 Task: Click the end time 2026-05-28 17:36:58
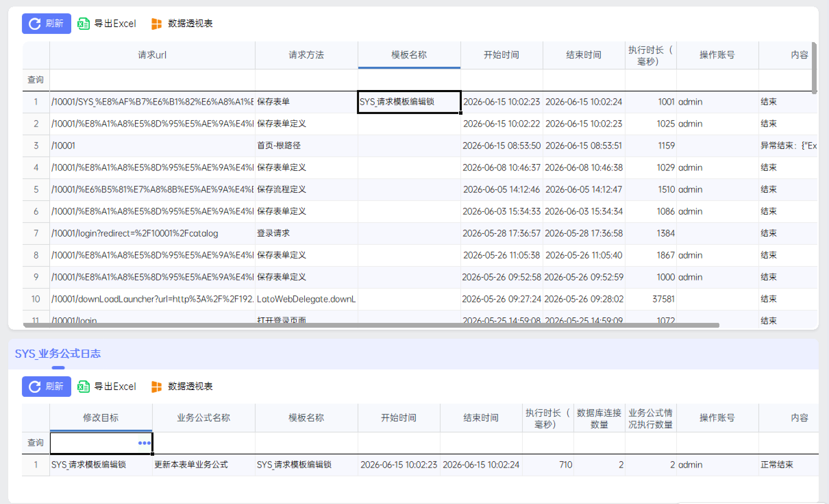(x=584, y=234)
